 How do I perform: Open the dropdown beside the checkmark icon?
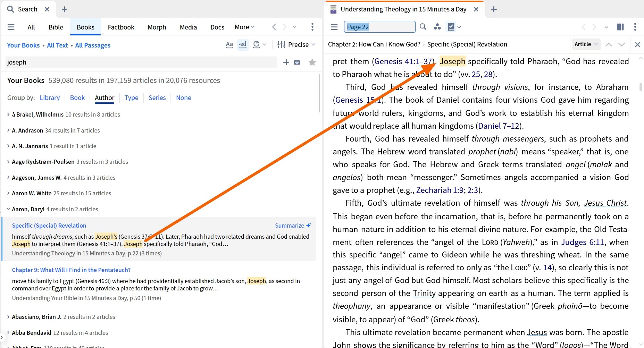coord(459,27)
